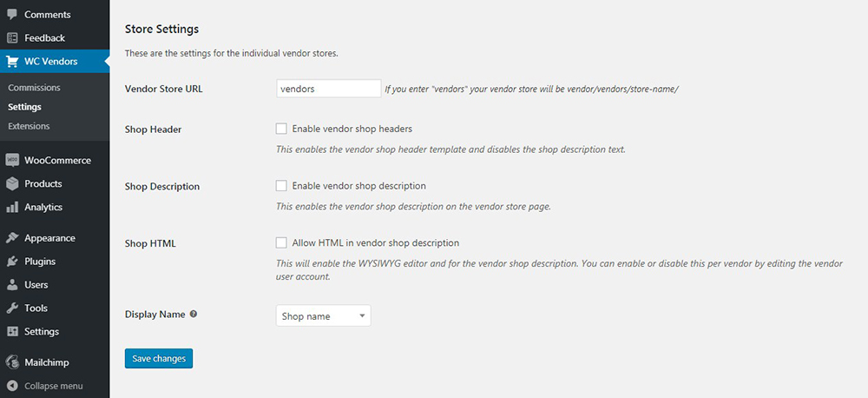Click the Tools wrench icon
868x398 pixels.
point(12,308)
